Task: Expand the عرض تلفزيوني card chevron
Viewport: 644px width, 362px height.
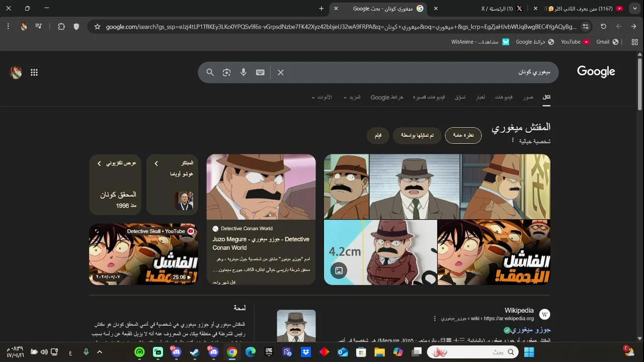Action: tap(99, 163)
